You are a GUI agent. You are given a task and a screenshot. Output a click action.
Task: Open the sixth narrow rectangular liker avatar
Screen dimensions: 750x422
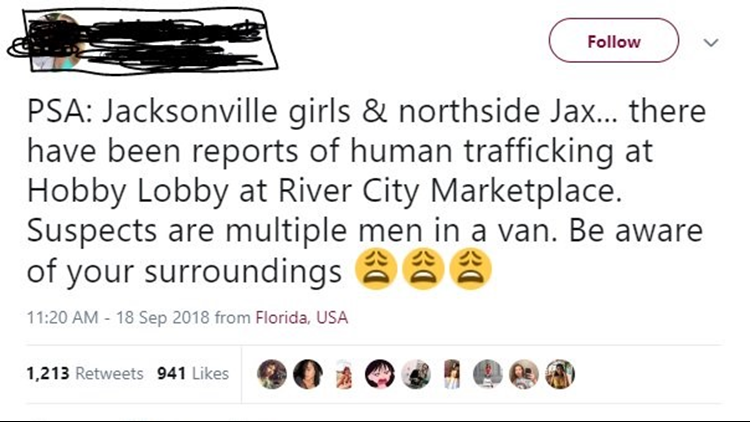pos(452,374)
